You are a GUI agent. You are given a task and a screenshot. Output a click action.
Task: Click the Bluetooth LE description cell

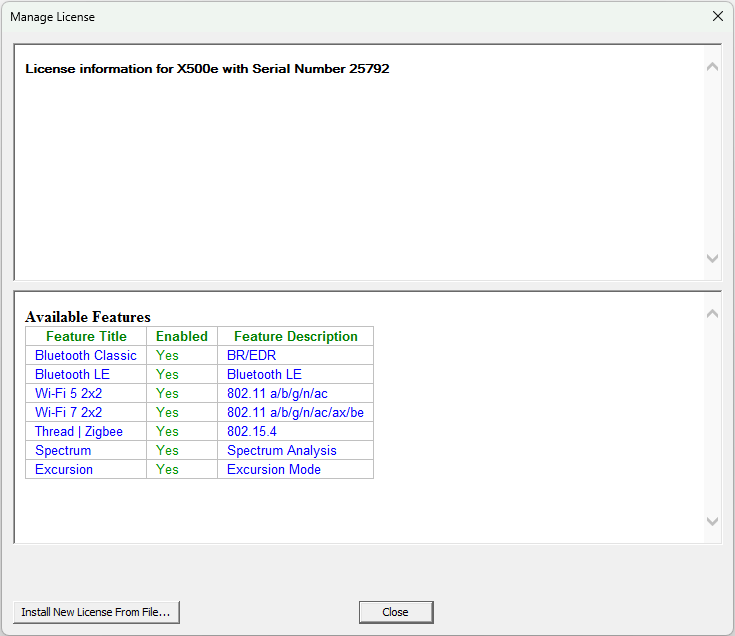296,374
